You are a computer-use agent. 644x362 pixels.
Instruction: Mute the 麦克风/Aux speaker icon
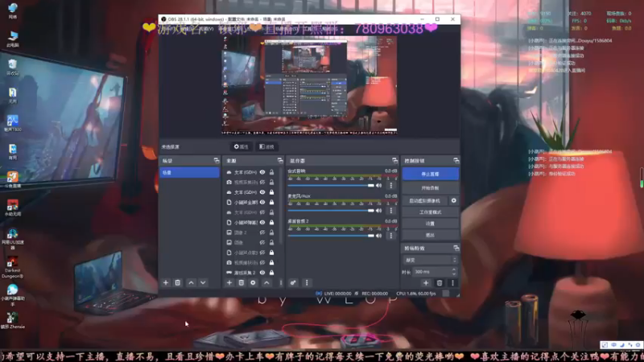378,211
